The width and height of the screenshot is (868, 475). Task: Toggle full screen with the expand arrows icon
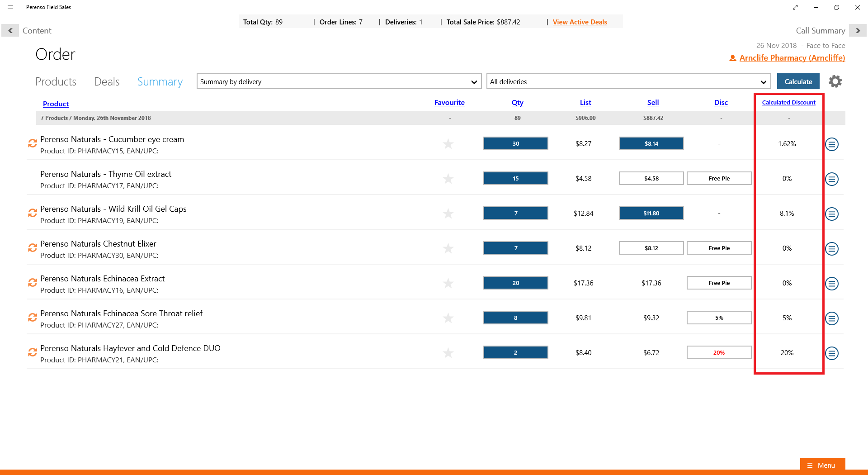click(x=795, y=7)
